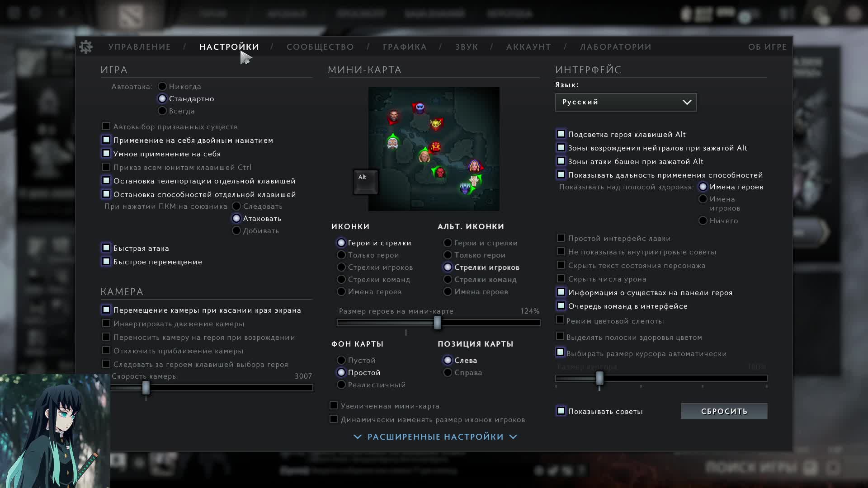Click the Размер курсора slider handle
This screenshot has height=488, width=868.
click(x=600, y=378)
